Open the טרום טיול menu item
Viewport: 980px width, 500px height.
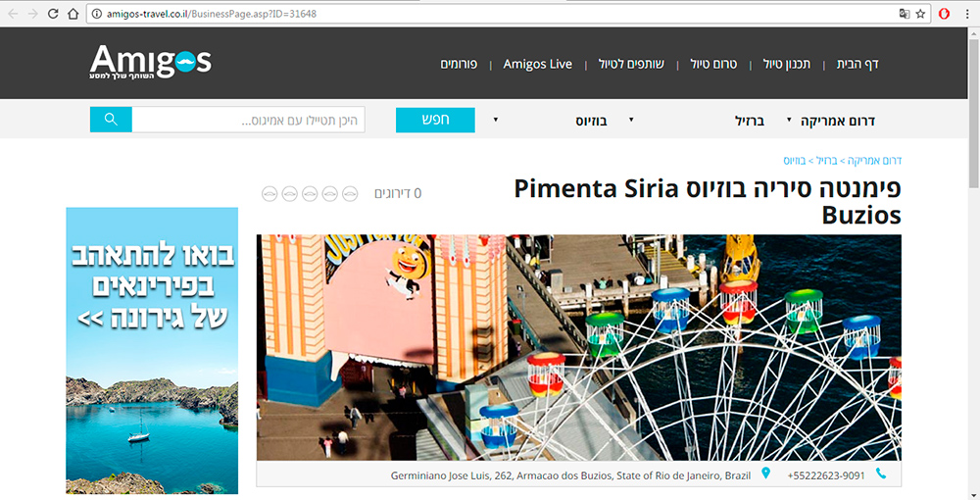click(713, 64)
